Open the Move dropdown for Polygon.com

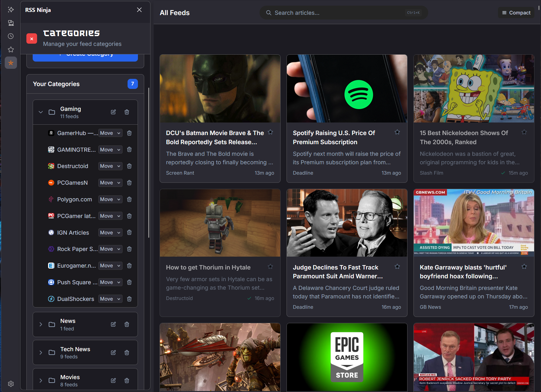click(110, 199)
